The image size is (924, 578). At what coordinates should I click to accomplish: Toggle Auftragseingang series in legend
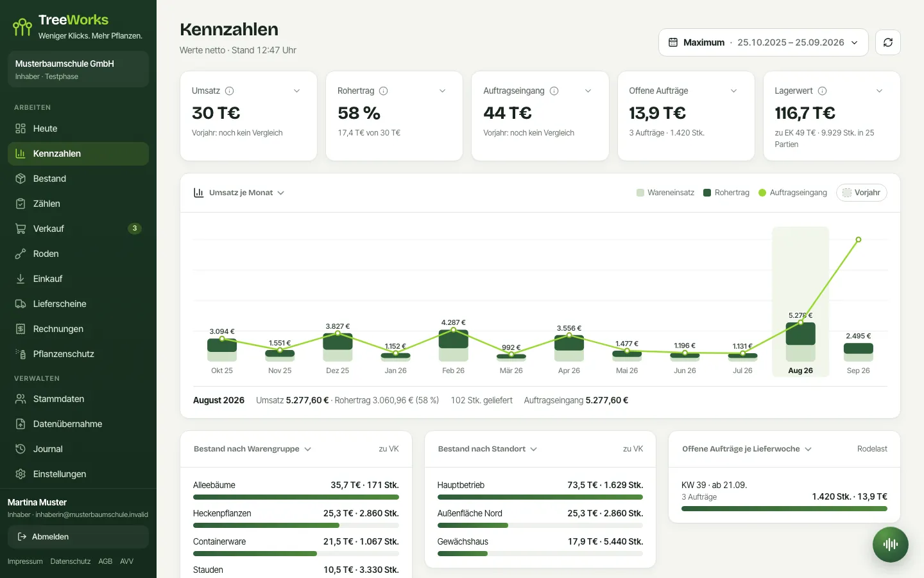point(792,193)
